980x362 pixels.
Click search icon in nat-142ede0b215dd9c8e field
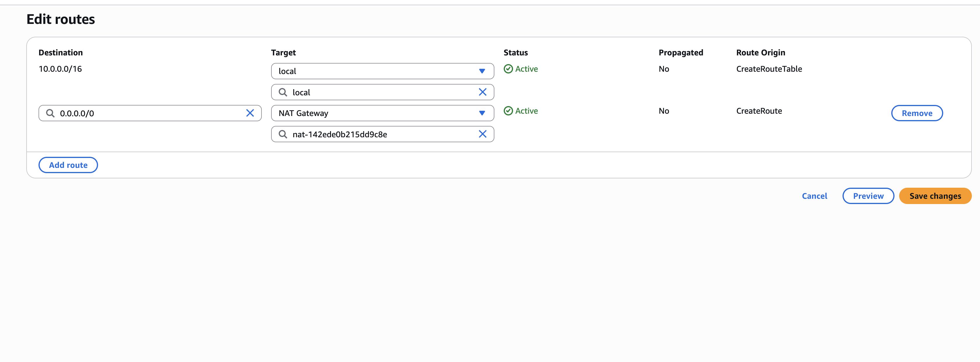283,134
